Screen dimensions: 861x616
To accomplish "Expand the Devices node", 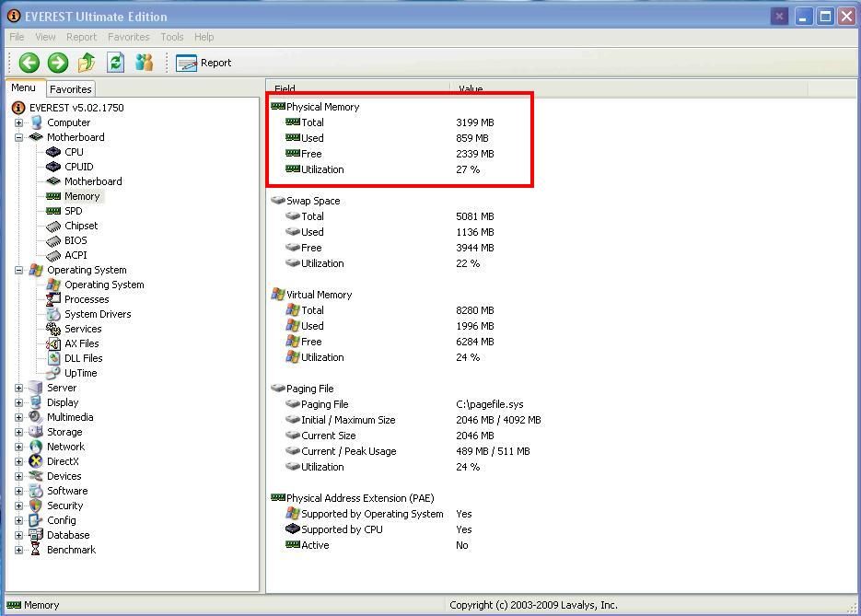I will coord(18,477).
